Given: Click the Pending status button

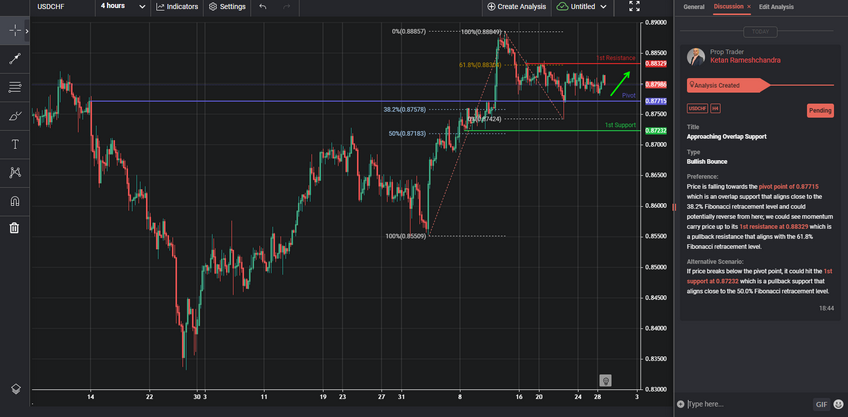Looking at the screenshot, I should click(x=820, y=110).
